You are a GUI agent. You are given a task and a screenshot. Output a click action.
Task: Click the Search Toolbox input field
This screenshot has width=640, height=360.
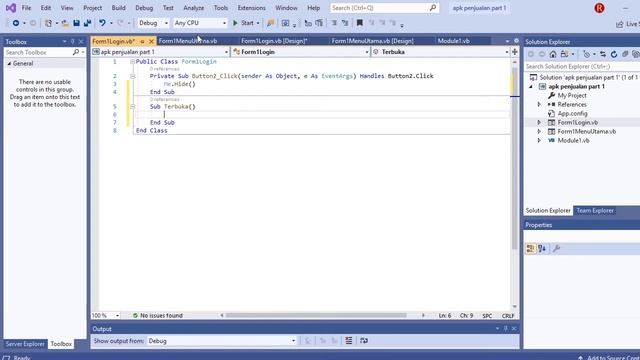click(39, 53)
